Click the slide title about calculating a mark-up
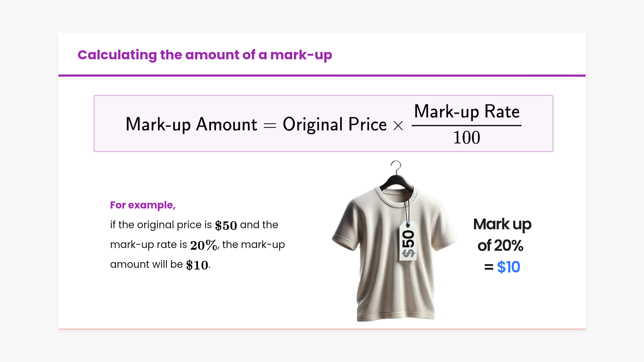The height and width of the screenshot is (362, 644). pyautogui.click(x=205, y=55)
